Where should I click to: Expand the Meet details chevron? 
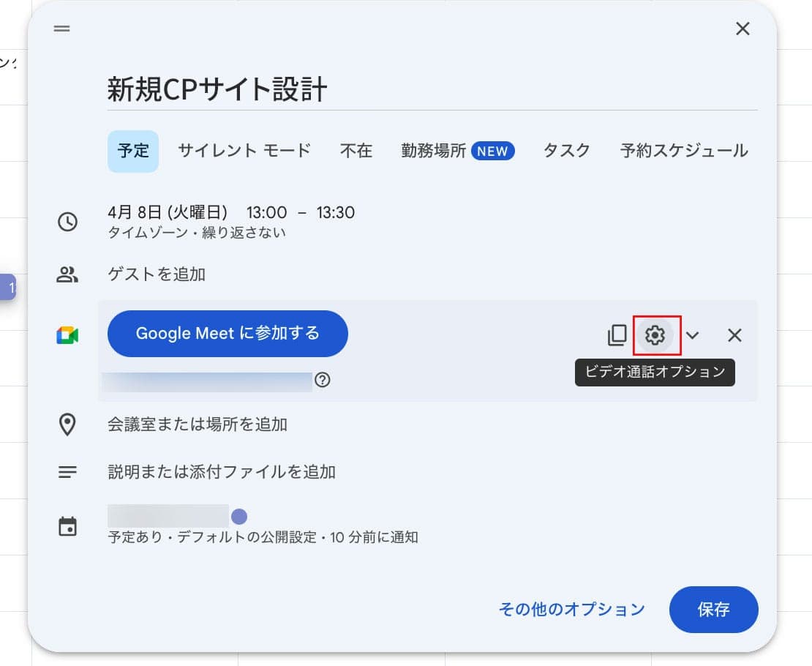point(692,335)
